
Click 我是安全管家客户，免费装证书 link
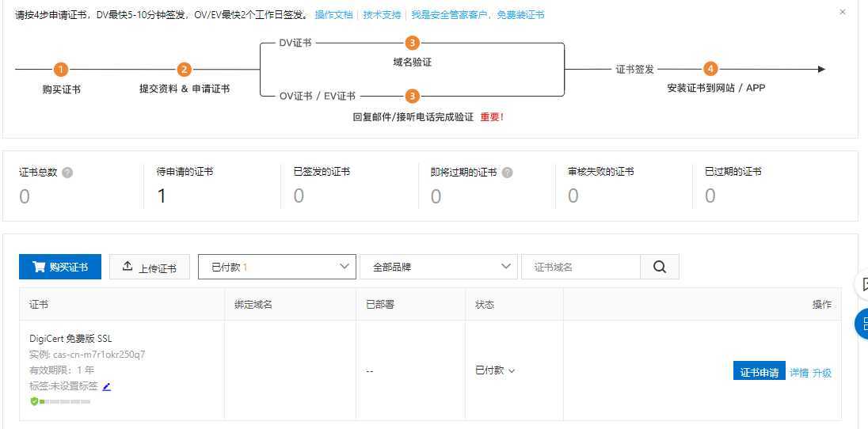coord(478,15)
